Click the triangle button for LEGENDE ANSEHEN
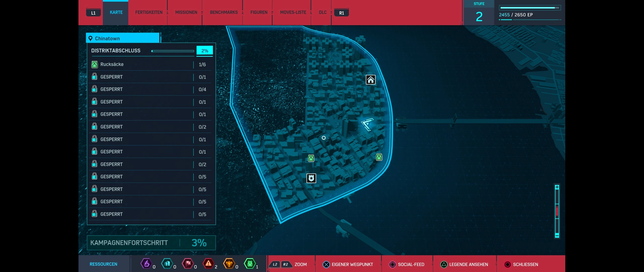This screenshot has width=644, height=272. 444,264
